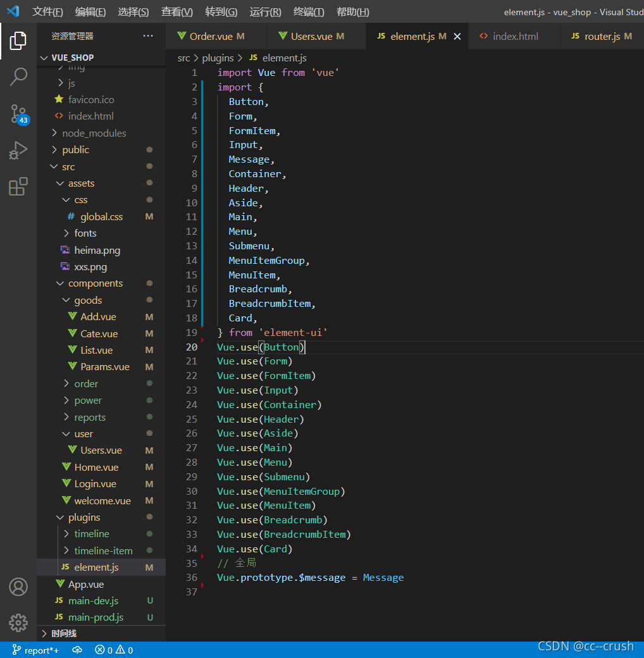The width and height of the screenshot is (644, 658).
Task: Open Users.vue in the explorer tree
Action: click(x=101, y=450)
